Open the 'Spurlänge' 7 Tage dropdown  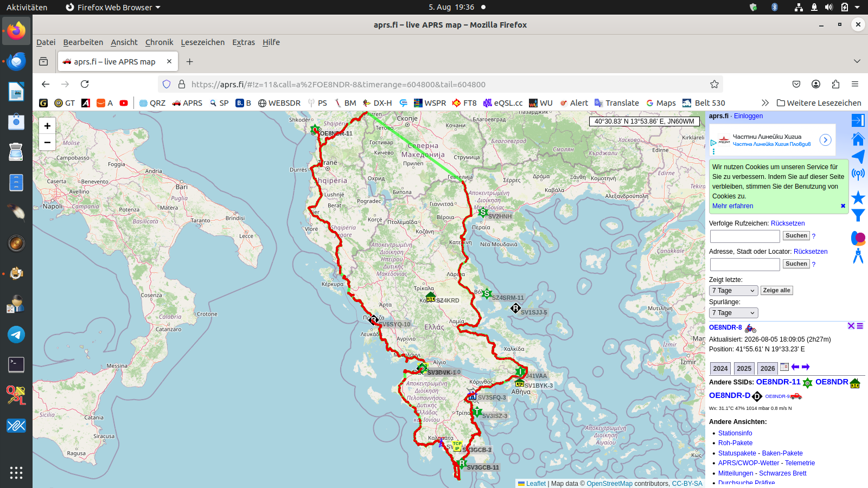coord(733,313)
